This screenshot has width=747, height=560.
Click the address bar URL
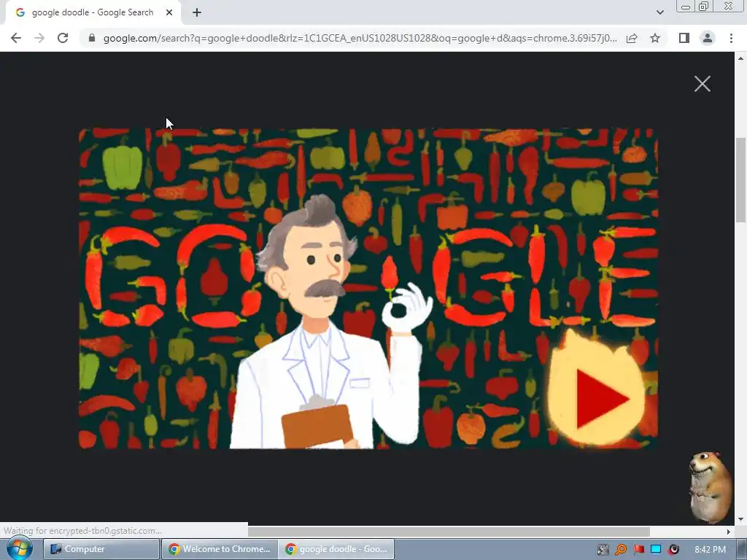[360, 38]
